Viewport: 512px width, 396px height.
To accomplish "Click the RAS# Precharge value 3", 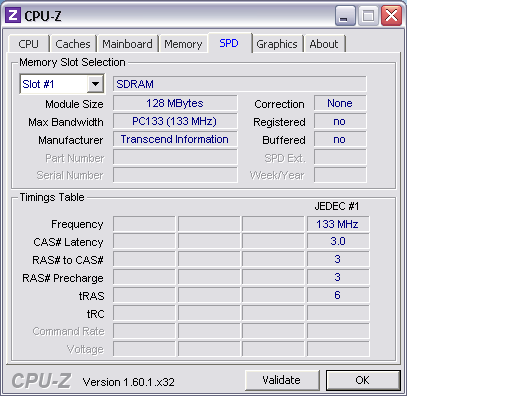I will coord(338,277).
